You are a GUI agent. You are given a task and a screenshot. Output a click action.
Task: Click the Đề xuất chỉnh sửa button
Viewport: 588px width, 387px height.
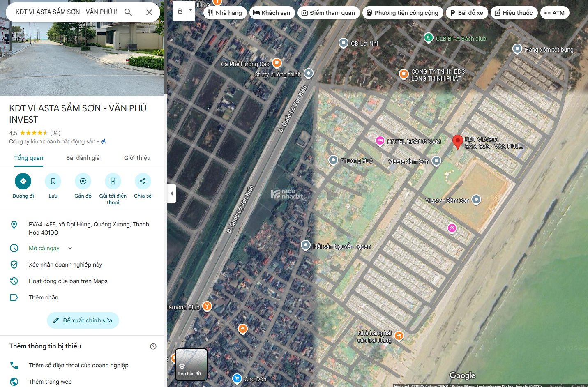83,320
